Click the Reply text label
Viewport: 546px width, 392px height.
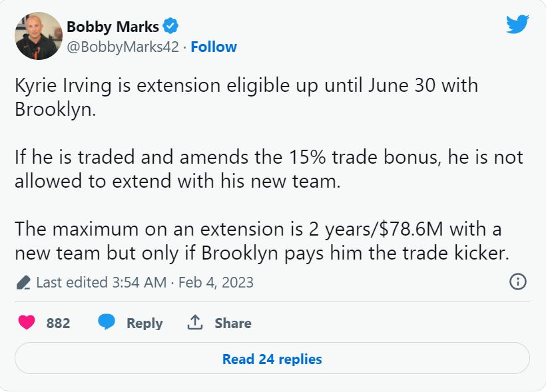(x=144, y=323)
